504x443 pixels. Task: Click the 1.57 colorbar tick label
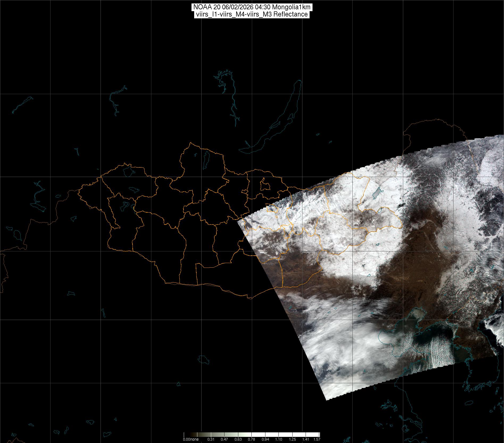tap(317, 439)
